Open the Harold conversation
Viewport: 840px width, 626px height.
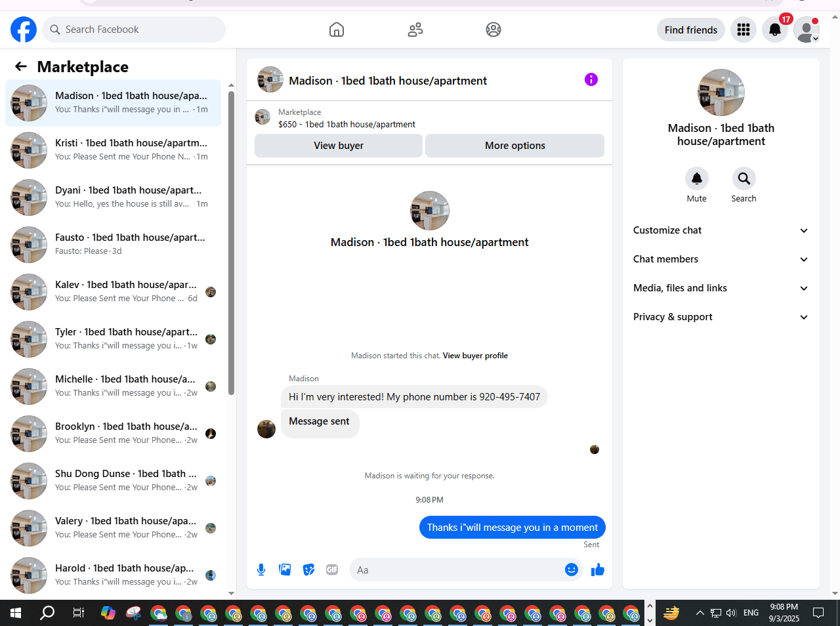click(x=113, y=575)
